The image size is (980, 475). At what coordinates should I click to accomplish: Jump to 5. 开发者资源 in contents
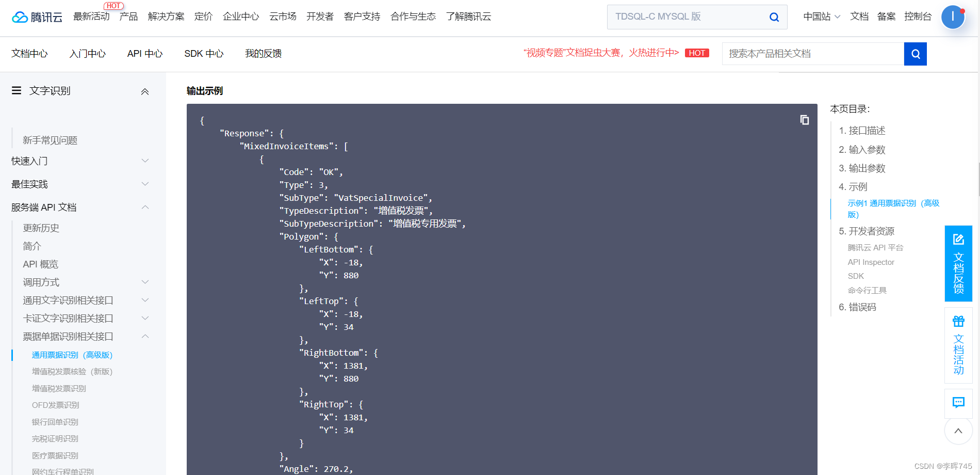coord(867,231)
